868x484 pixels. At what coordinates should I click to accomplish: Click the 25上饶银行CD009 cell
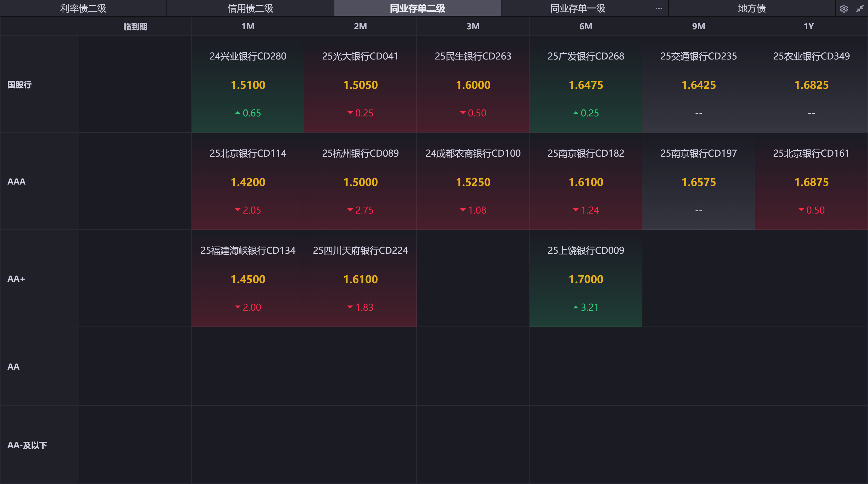pos(586,279)
